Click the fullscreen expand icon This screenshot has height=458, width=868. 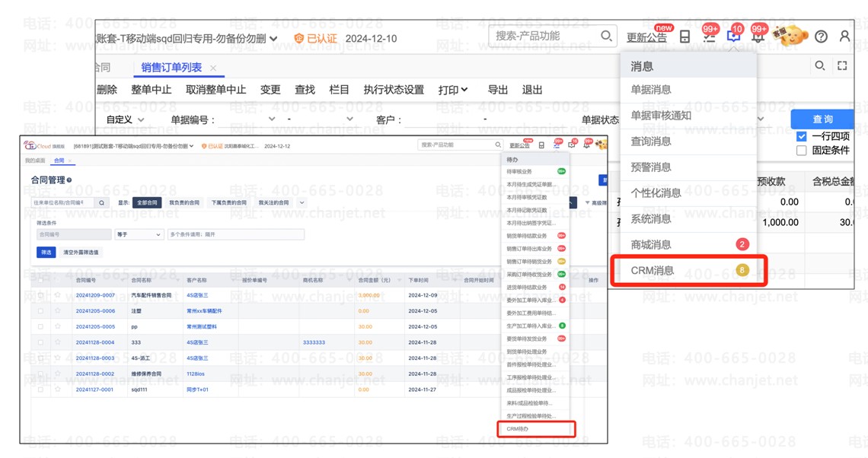tap(842, 66)
